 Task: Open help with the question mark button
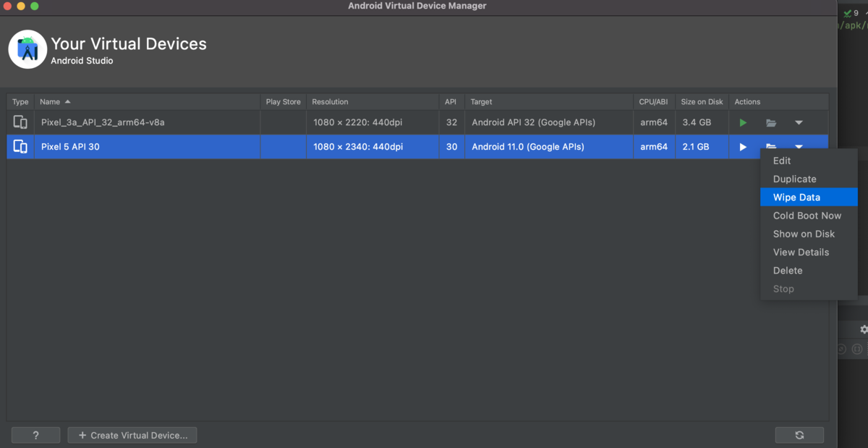point(36,435)
